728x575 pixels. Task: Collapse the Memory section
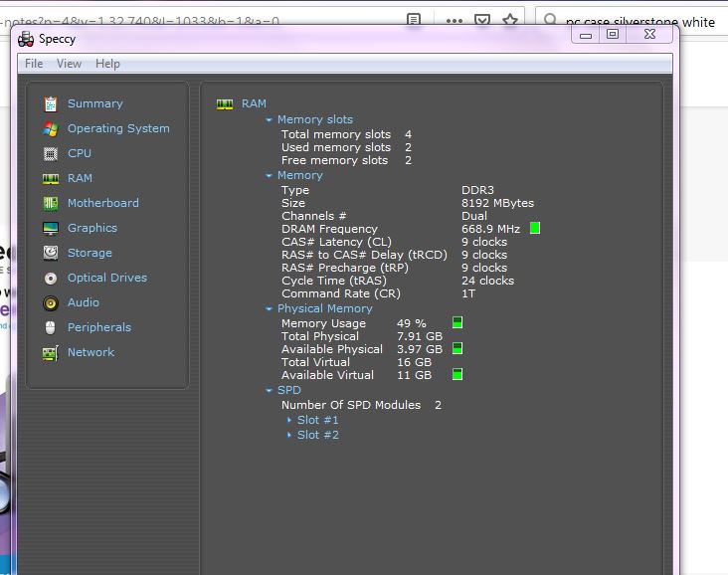click(269, 175)
